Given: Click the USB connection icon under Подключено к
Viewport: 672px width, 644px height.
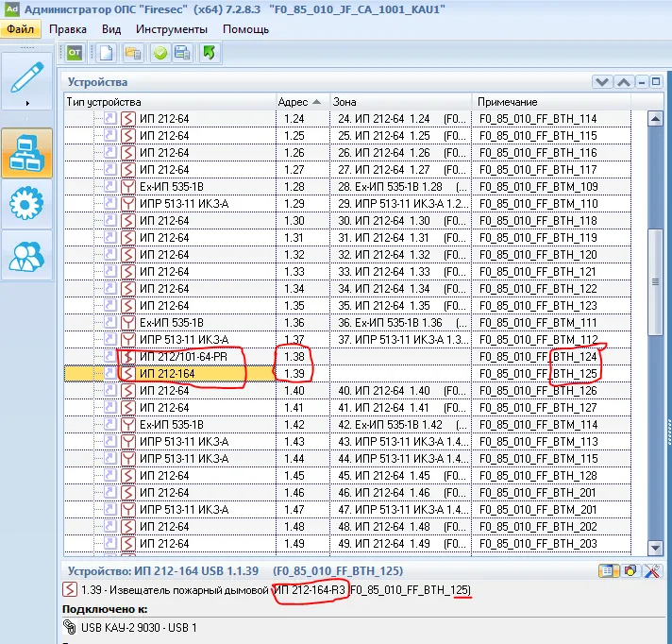Looking at the screenshot, I should pos(69,627).
